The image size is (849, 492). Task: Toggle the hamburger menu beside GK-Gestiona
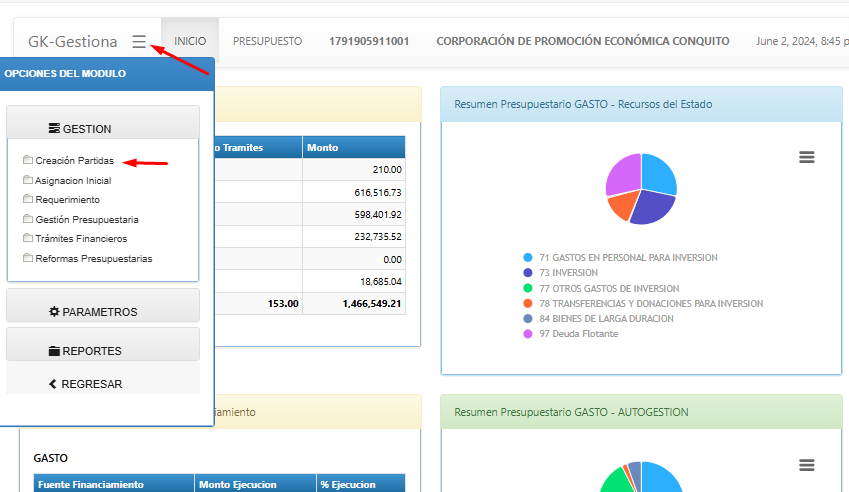[139, 41]
